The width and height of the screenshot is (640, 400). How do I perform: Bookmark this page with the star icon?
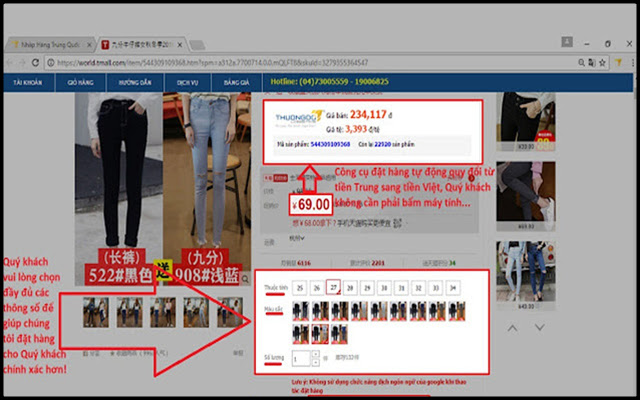[x=602, y=62]
